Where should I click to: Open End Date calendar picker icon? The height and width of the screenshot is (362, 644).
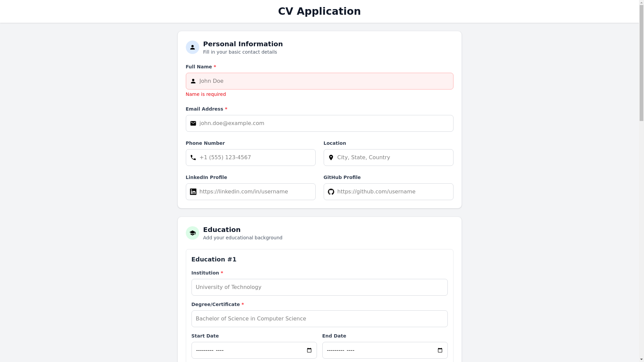(440, 350)
